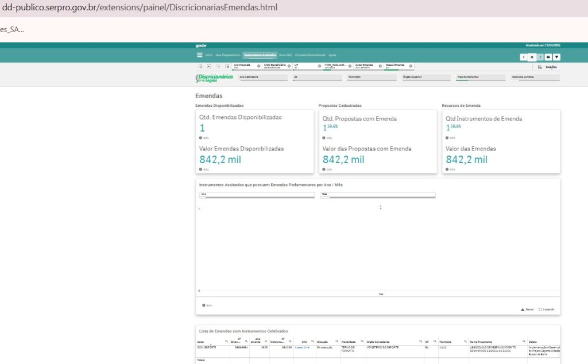Click the search icon in Município column
The image size is (588, 364).
point(465,341)
